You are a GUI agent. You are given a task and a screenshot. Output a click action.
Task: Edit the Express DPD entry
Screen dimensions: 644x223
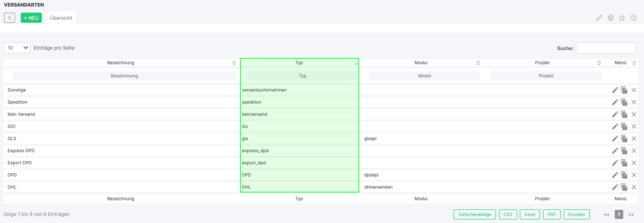coord(615,151)
